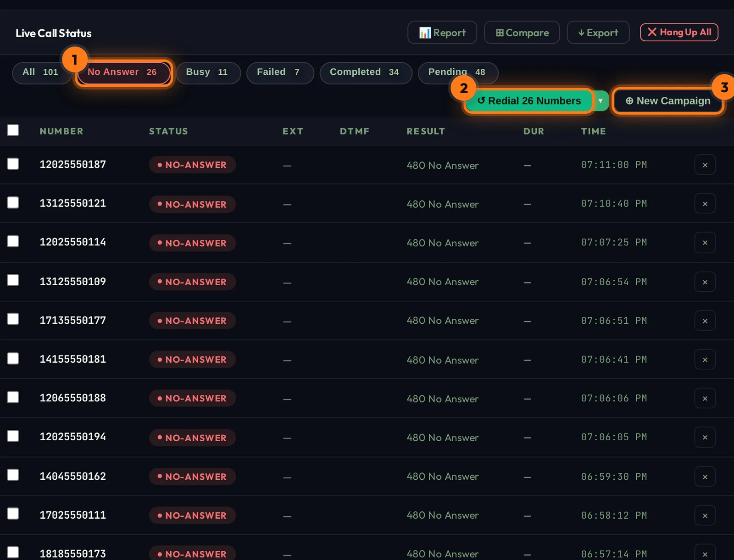Sort by the STATUS column header
This screenshot has height=560, width=734.
(x=168, y=131)
